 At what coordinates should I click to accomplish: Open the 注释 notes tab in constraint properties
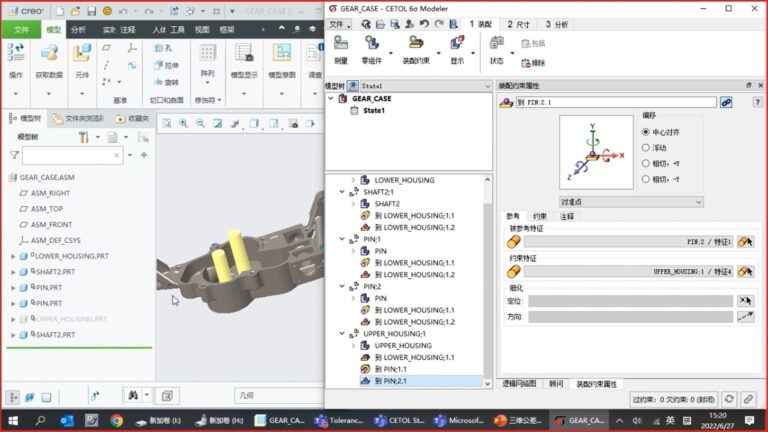[567, 216]
